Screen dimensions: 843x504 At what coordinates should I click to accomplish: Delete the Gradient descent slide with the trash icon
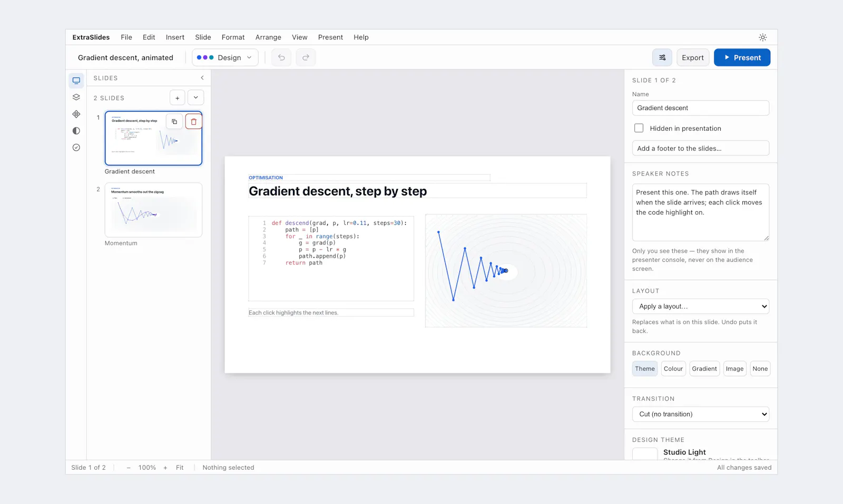(194, 122)
